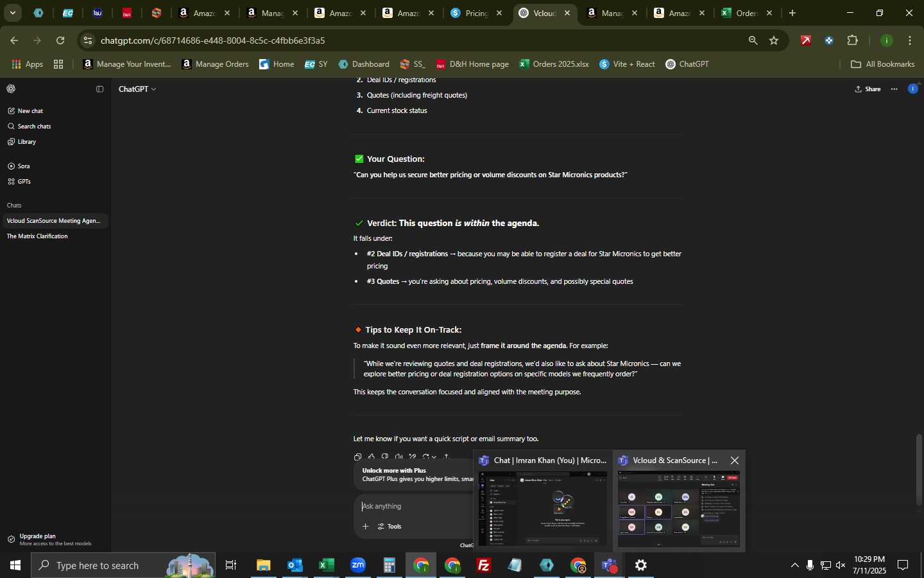
Task: Open Zoom from the taskbar
Action: (357, 565)
